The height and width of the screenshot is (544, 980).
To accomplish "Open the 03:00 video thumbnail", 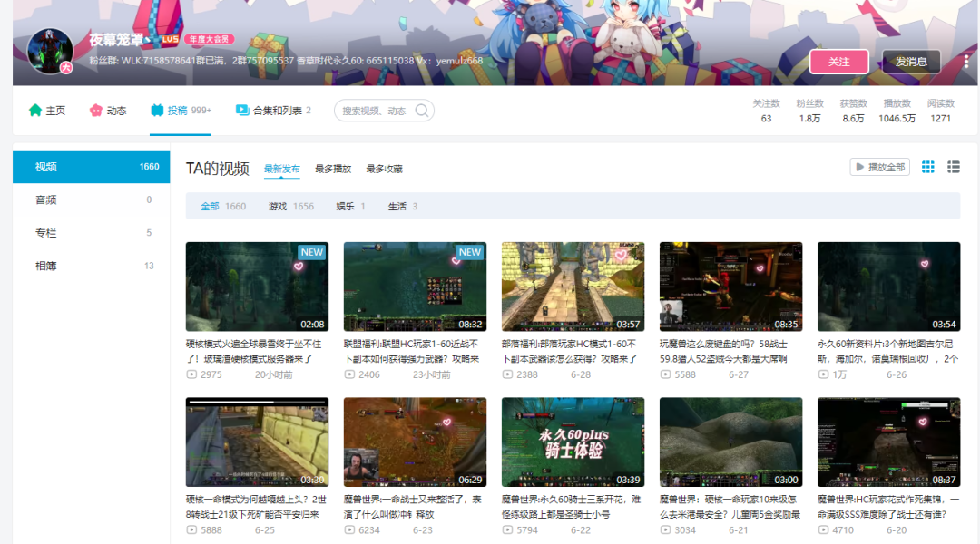I will tap(731, 442).
